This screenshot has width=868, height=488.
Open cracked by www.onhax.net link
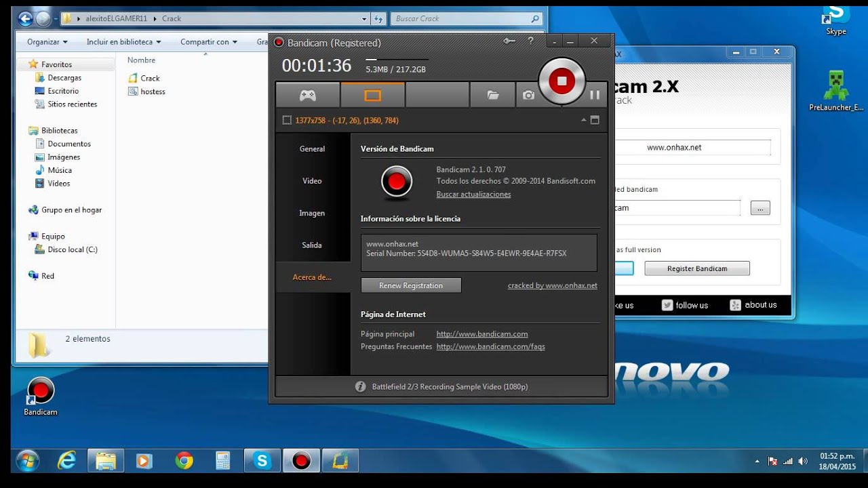click(553, 285)
